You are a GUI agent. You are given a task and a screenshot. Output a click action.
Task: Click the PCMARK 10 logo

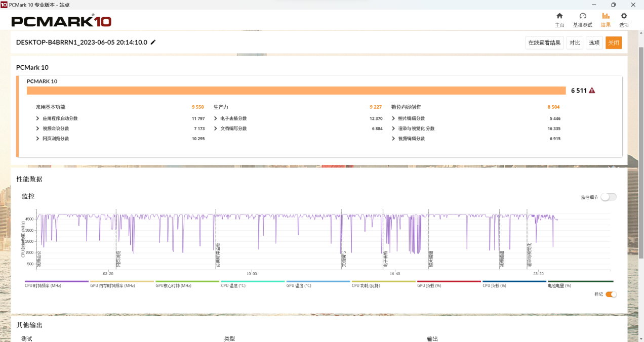[x=61, y=21]
